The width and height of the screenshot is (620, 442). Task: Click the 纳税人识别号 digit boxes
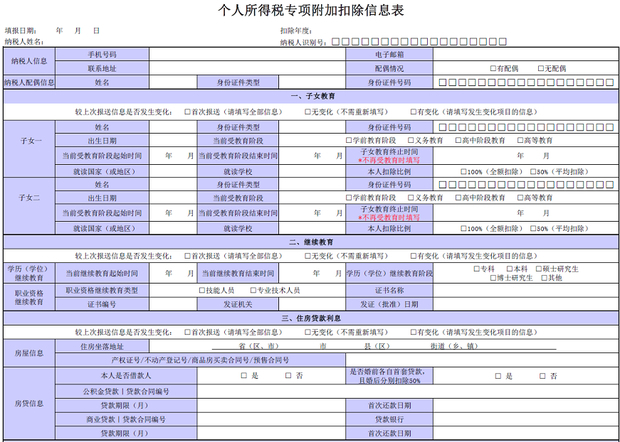coord(419,42)
